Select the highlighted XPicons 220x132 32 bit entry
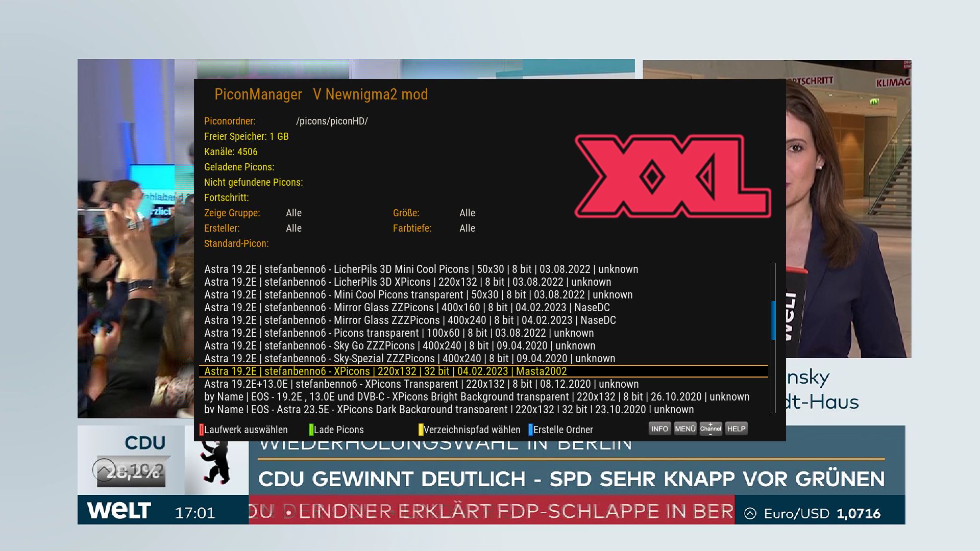Image resolution: width=980 pixels, height=551 pixels. pyautogui.click(x=385, y=371)
